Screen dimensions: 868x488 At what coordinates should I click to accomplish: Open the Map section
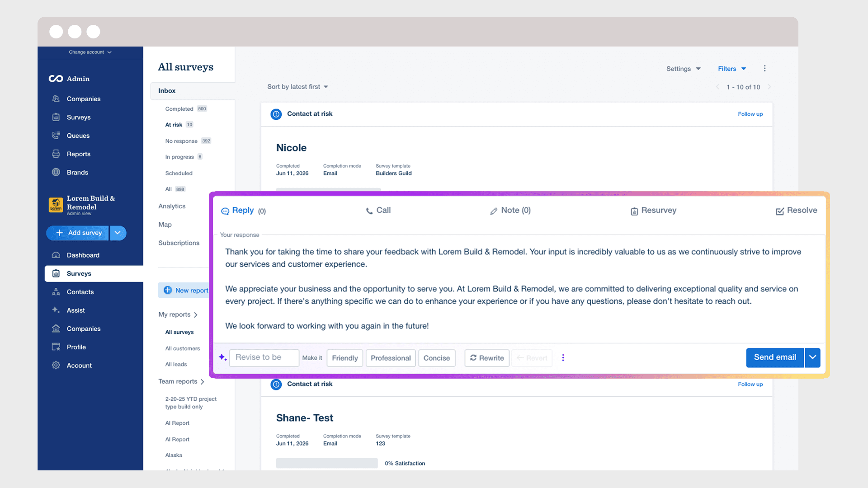tap(165, 225)
